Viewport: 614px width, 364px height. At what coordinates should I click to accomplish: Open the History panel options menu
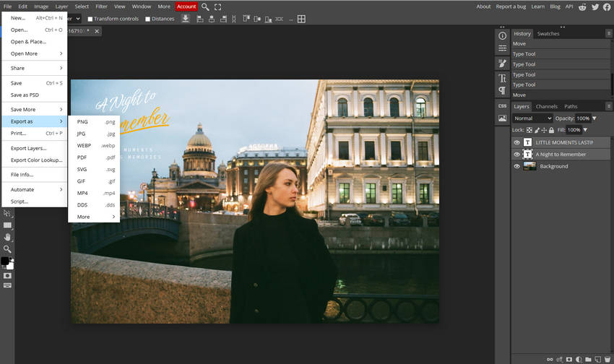coord(608,34)
